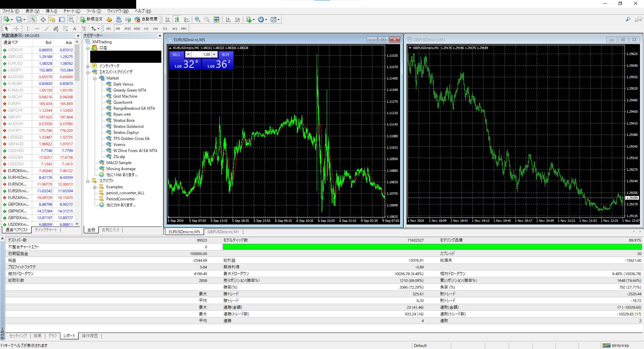644x349 pixels.
Task: Switch chart to bar chart icon
Action: click(x=167, y=19)
